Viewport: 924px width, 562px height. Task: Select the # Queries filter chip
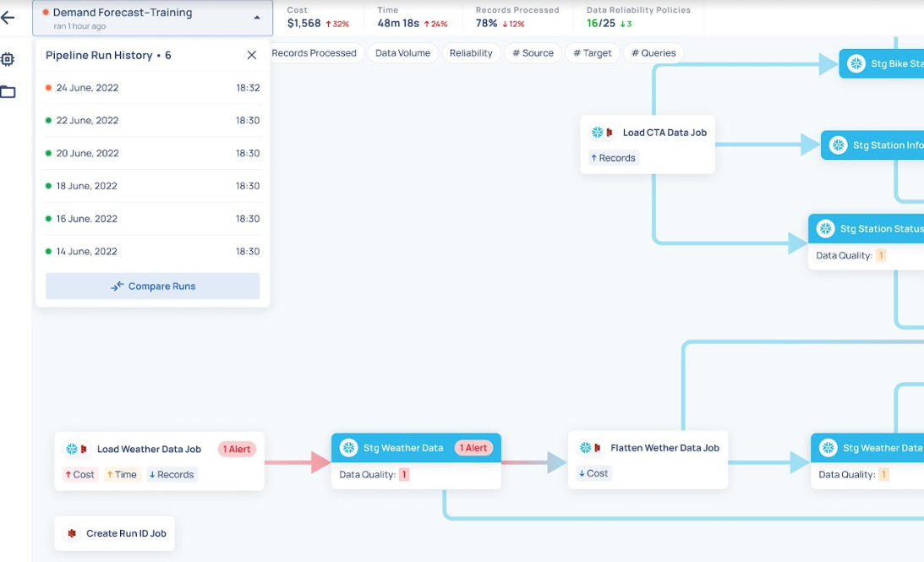[x=653, y=53]
